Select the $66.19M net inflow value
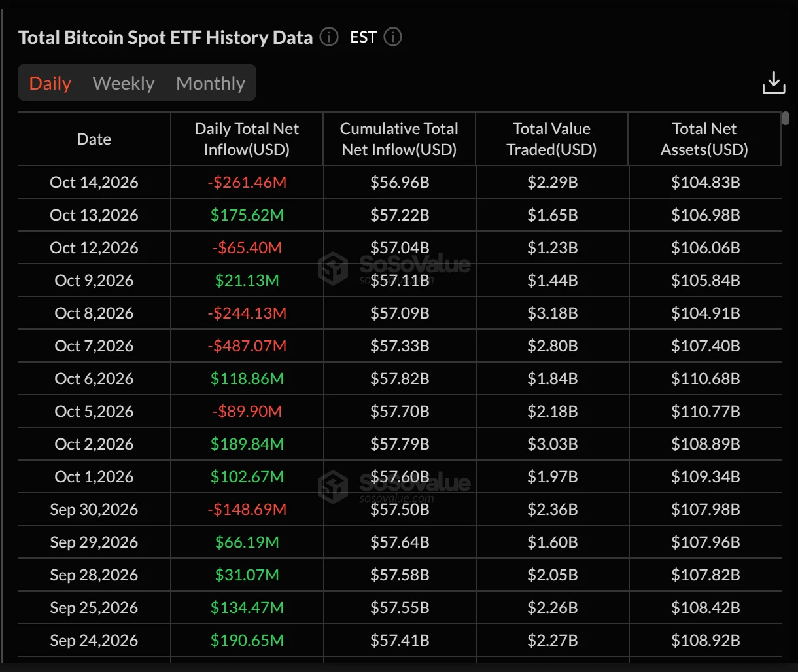798x672 pixels. [247, 542]
